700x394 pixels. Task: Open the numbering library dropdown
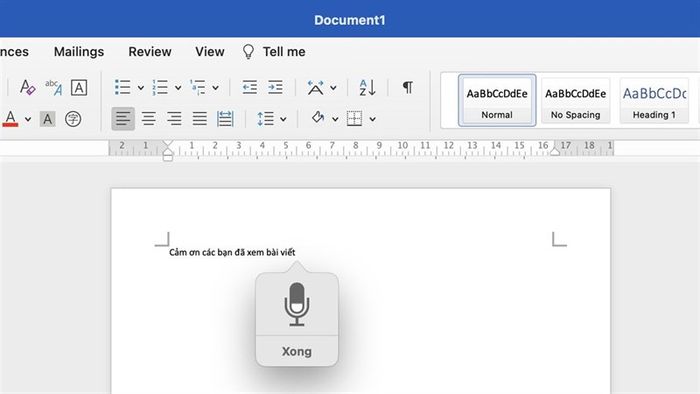[x=178, y=88]
